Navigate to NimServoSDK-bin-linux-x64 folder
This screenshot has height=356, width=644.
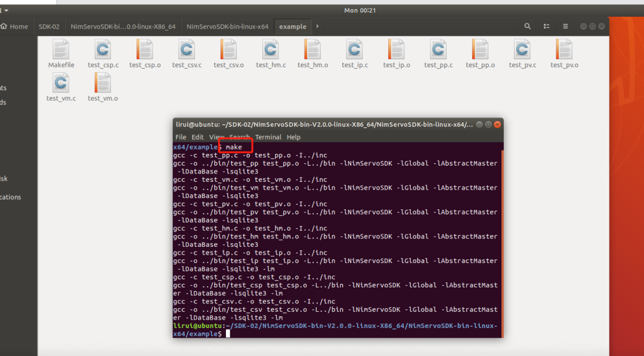227,26
